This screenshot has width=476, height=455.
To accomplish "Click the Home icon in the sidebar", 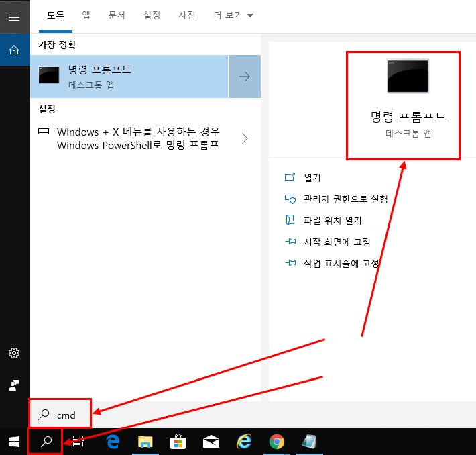I will point(14,50).
